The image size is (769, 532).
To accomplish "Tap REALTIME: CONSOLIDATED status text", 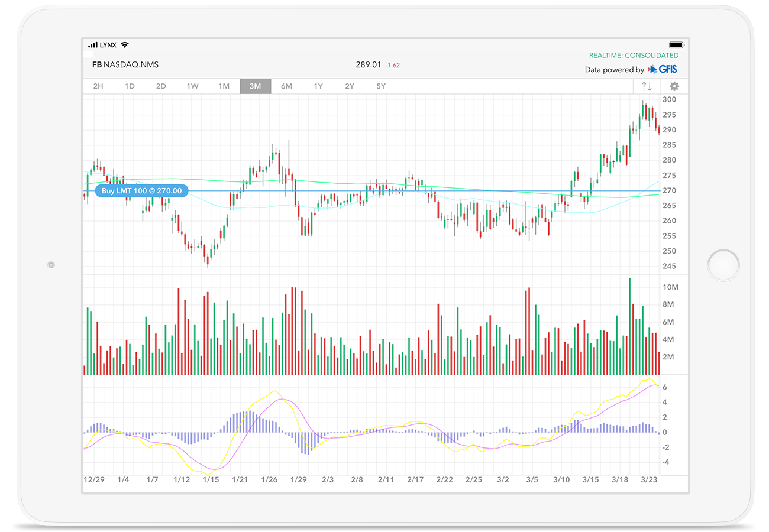I will pyautogui.click(x=634, y=55).
